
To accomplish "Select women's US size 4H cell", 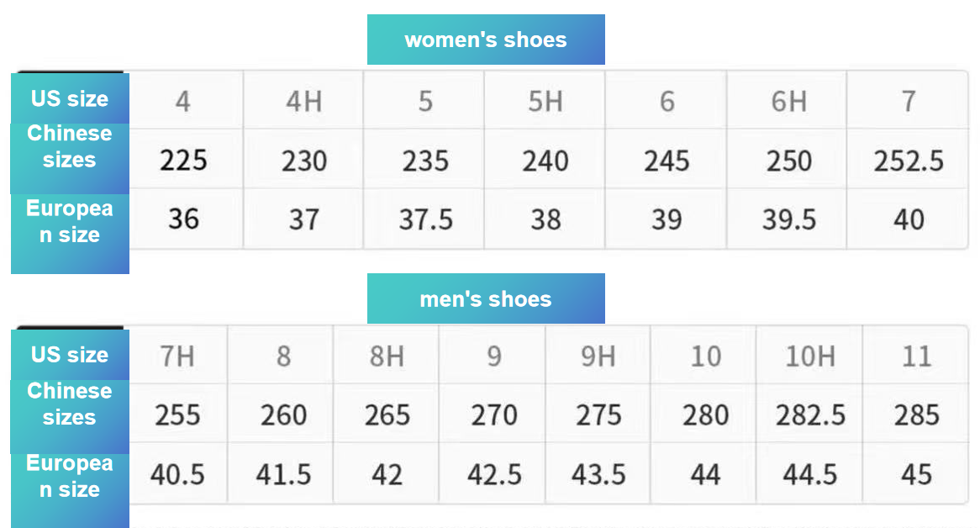I will point(303,102).
